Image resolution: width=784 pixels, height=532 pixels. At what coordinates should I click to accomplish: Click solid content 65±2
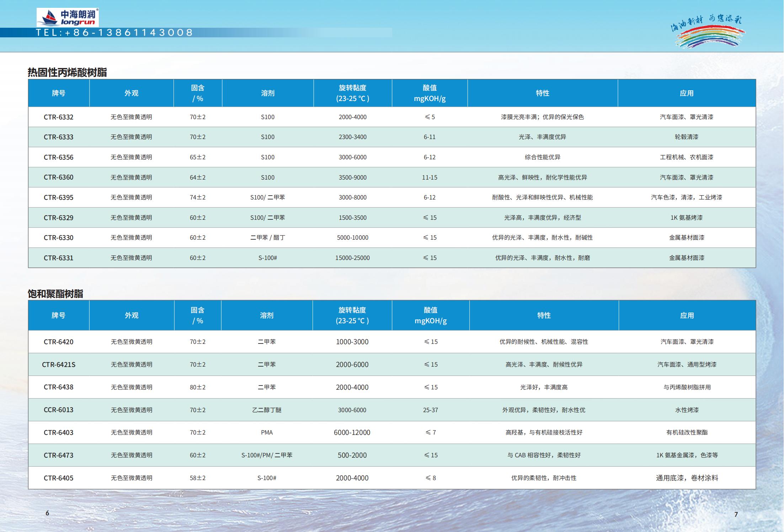(x=198, y=157)
